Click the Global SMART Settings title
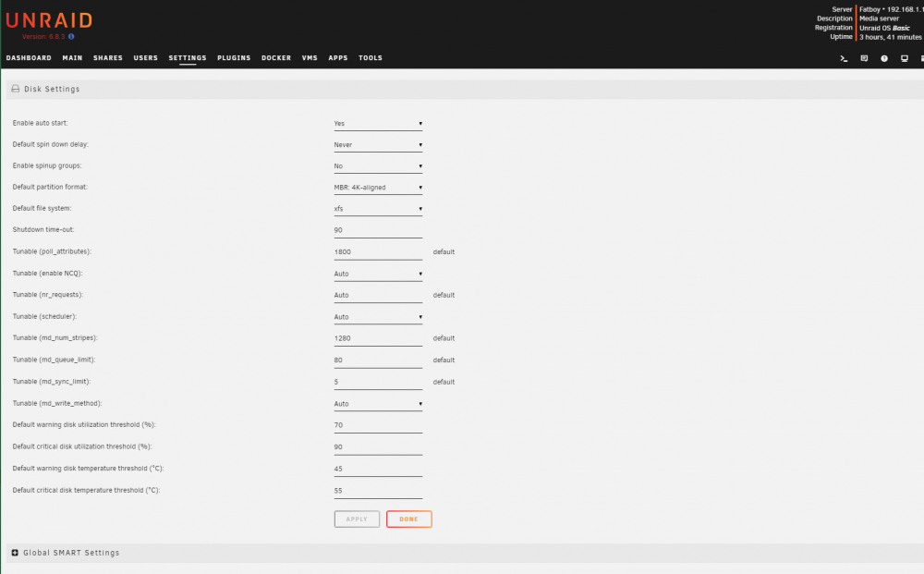Screen dimensions: 924x574 click(x=71, y=553)
